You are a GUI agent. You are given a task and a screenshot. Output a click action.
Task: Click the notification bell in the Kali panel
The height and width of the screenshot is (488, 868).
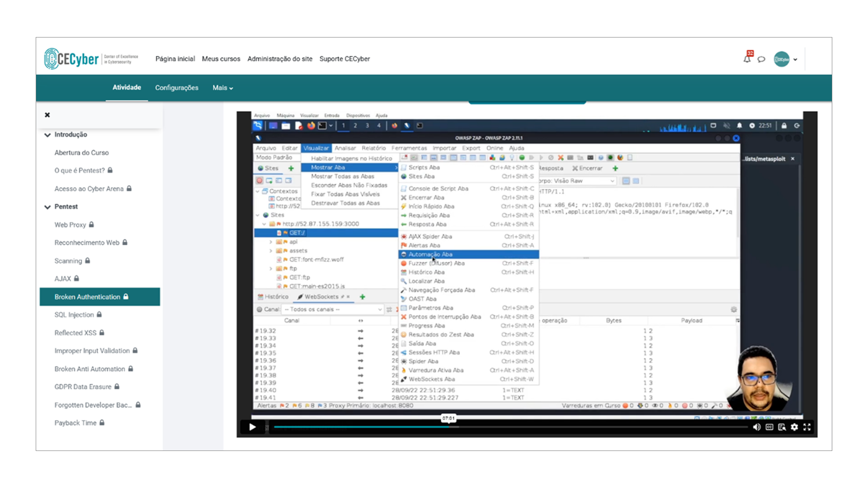click(739, 126)
